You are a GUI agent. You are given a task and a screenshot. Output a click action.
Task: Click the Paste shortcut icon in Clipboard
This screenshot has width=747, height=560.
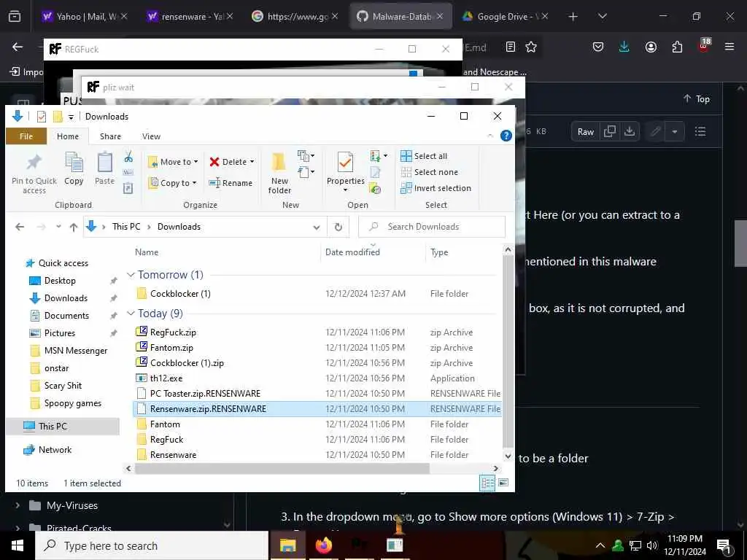click(128, 188)
